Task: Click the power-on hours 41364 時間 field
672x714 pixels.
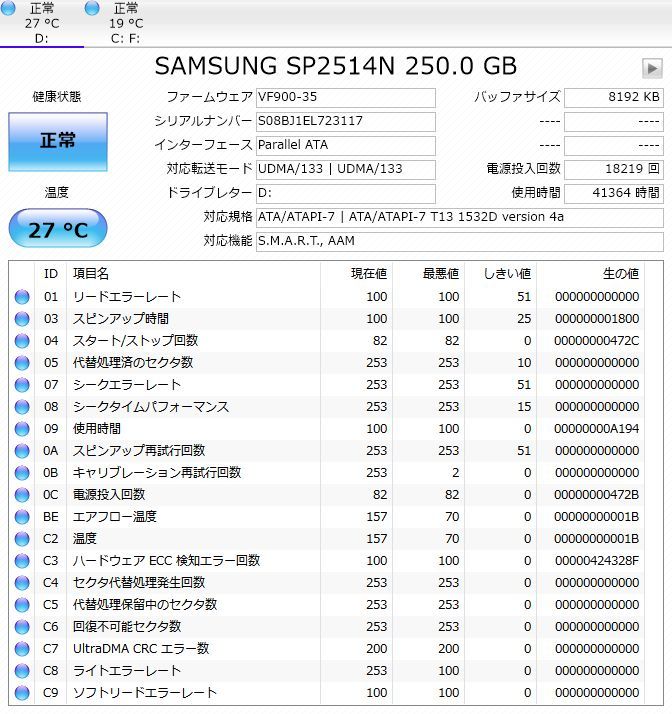Action: [x=614, y=194]
